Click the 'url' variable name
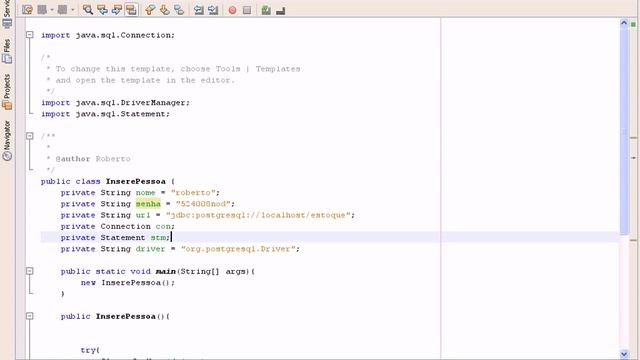 pos(143,215)
